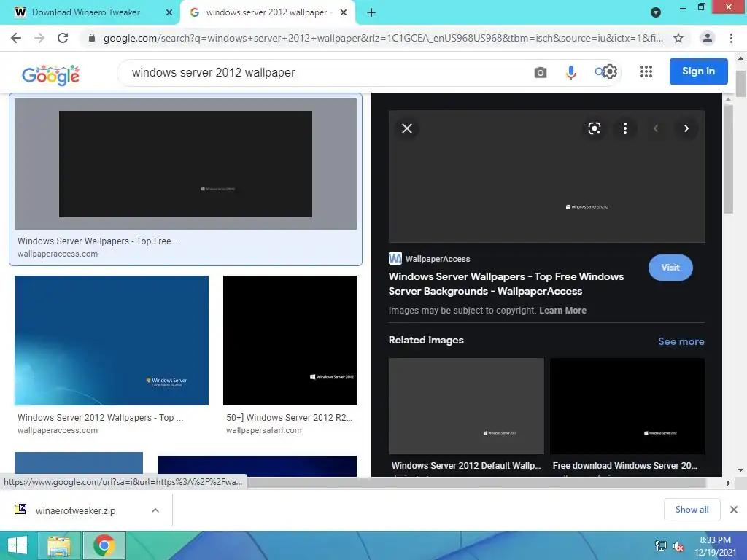Go back with the browser back arrow
The image size is (747, 560).
[x=16, y=38]
